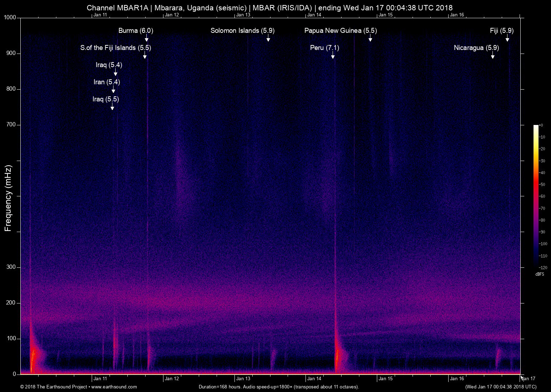
Task: Click the arrow under Peru (7.1)
Action: pyautogui.click(x=333, y=56)
